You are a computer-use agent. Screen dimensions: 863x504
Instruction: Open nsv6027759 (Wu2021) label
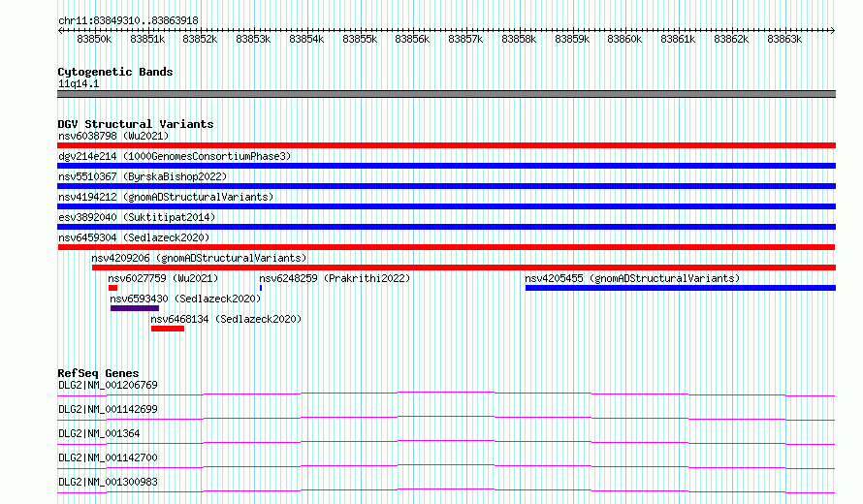point(163,278)
